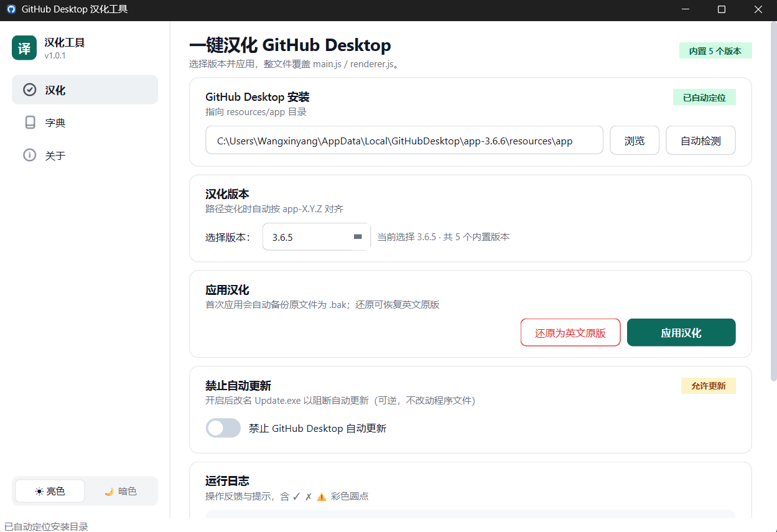This screenshot has height=532, width=777.
Task: Open the 关于 sidebar page
Action: [x=85, y=155]
